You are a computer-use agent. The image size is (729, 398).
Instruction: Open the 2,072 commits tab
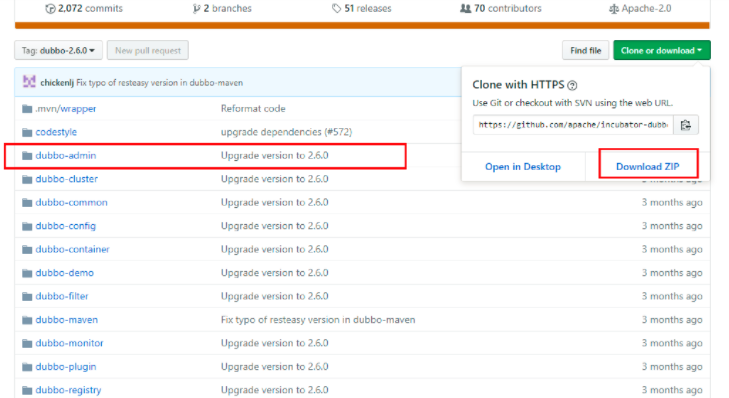coord(84,8)
